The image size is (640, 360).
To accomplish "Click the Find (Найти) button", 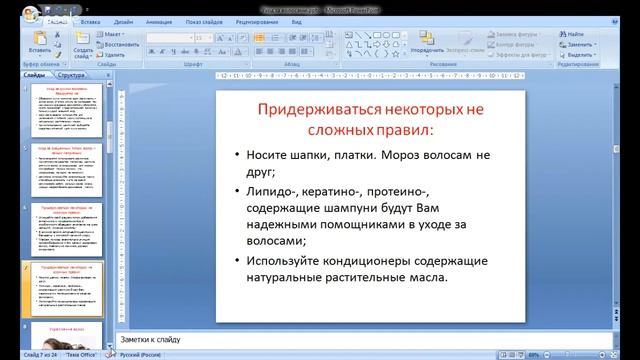I will (572, 34).
